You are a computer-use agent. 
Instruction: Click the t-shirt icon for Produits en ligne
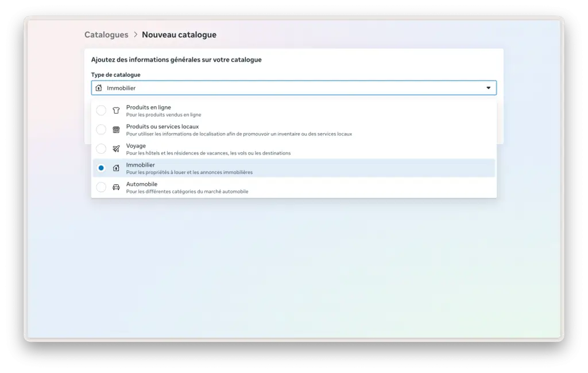click(x=116, y=110)
